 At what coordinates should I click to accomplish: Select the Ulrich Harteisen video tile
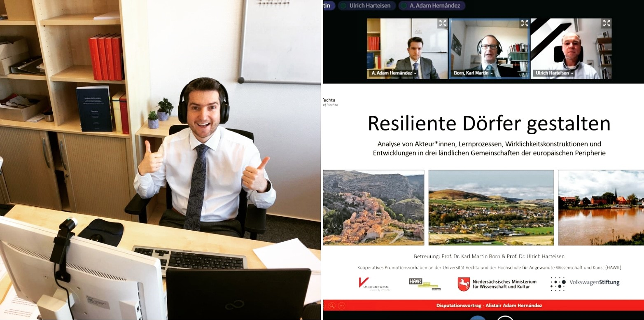[x=571, y=49]
